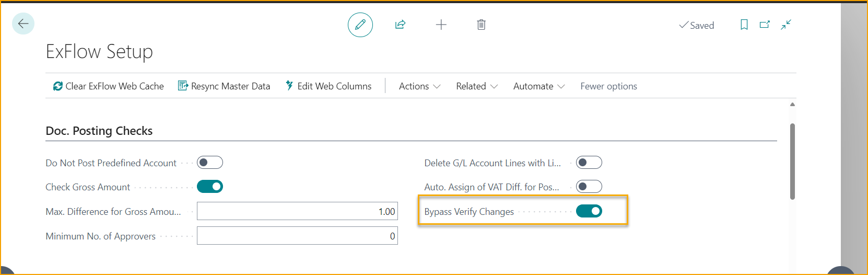868x275 pixels.
Task: Edit Max. Difference for Gross Amount field
Action: (x=297, y=211)
